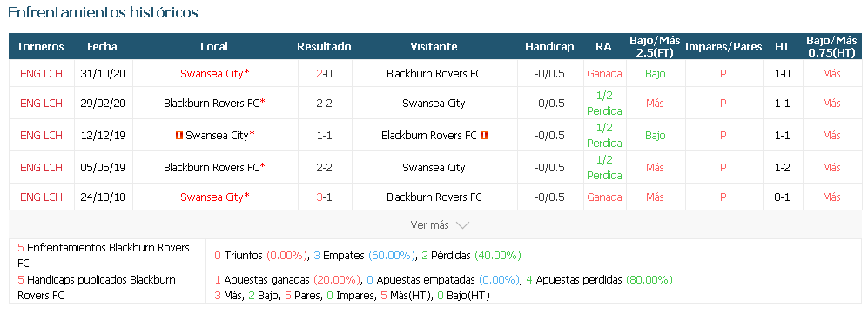868x314 pixels.
Task: Click the Impares/Pares column header
Action: tap(723, 46)
